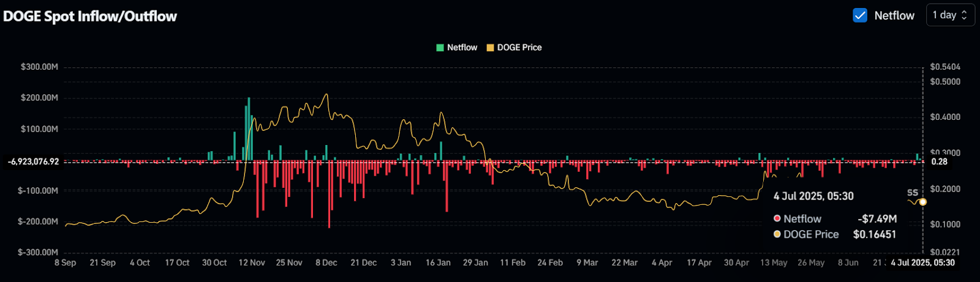Click the 17 Apr date label
Screen dimensions: 980x282
699,262
